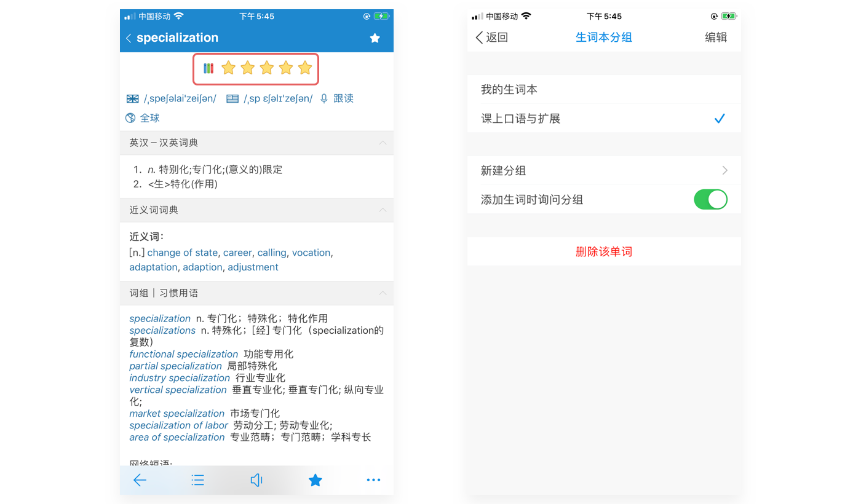Open synonym 'adaptation'
This screenshot has width=861, height=504.
coord(153,267)
